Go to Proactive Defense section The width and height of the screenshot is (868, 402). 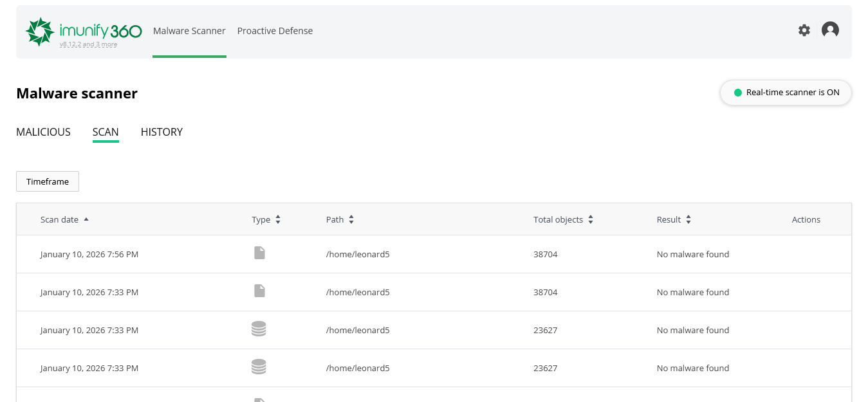point(275,31)
